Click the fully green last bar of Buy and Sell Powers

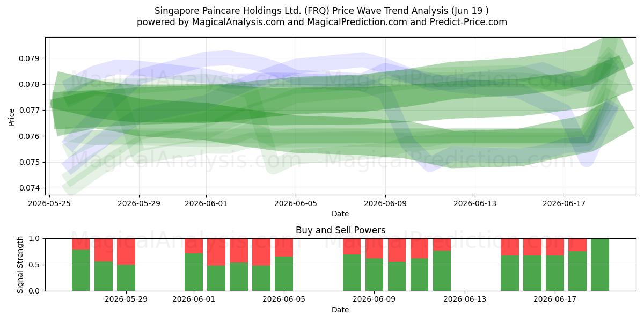click(600, 265)
